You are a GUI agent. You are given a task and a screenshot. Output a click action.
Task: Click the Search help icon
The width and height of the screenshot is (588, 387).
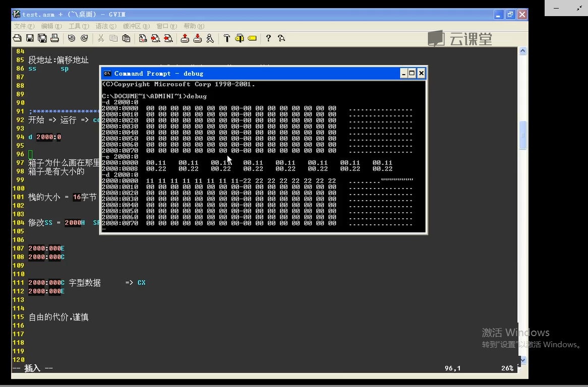(x=281, y=38)
